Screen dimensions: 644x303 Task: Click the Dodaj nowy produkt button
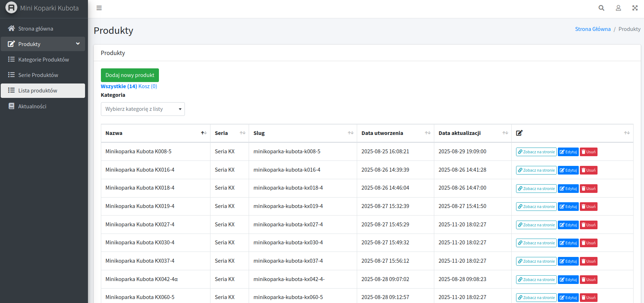tap(130, 75)
